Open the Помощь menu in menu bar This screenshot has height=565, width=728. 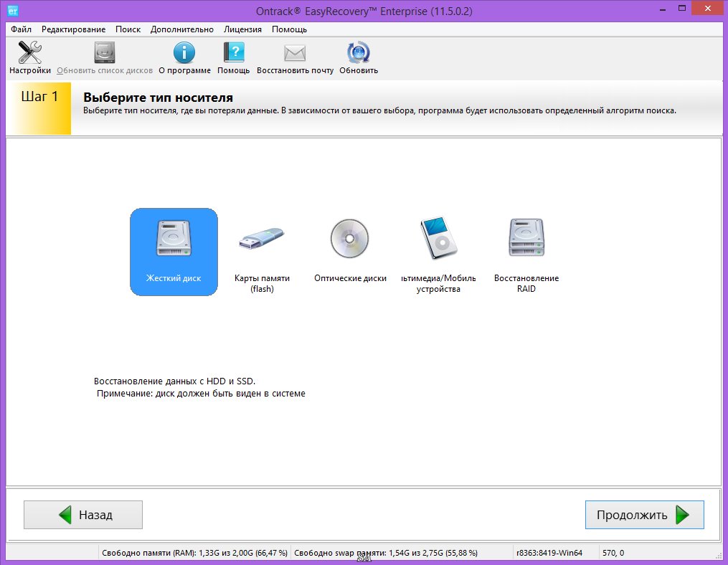(x=289, y=29)
